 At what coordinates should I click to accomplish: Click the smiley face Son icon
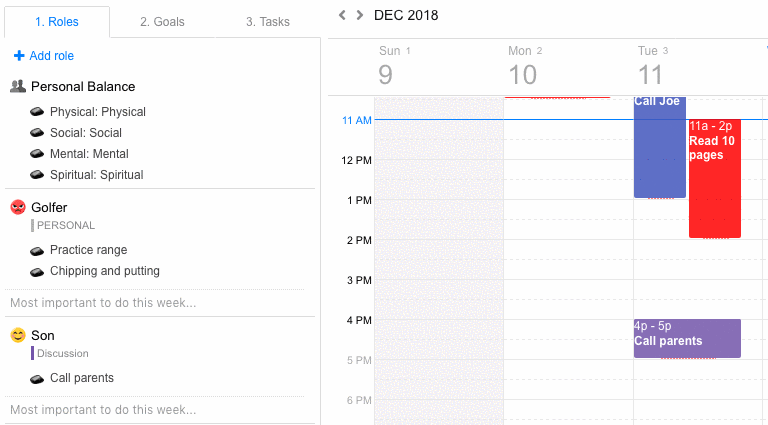point(18,336)
